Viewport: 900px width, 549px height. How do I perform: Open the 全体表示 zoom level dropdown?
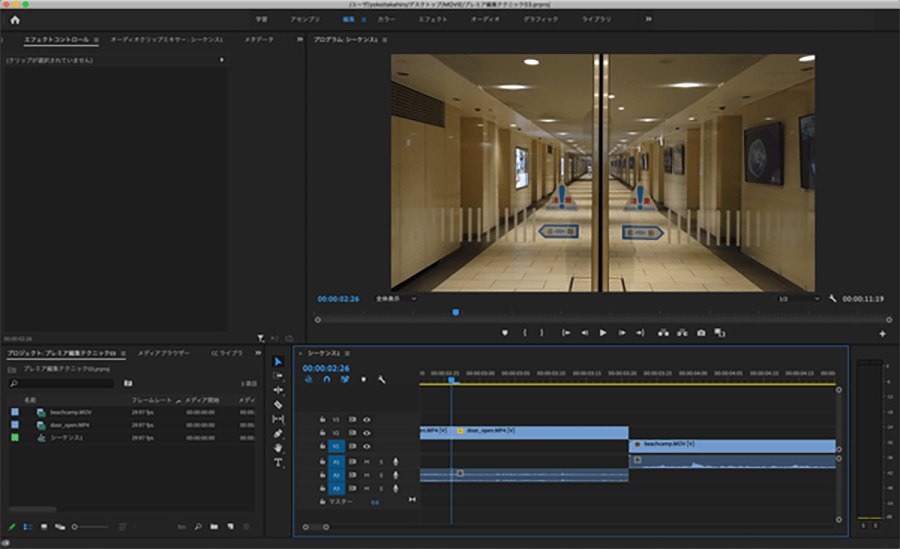[395, 298]
